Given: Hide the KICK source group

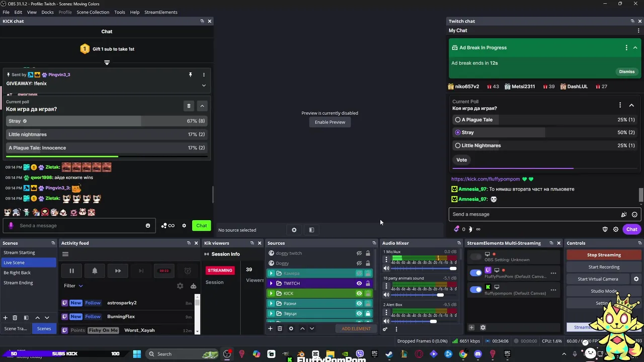Looking at the screenshot, I should coord(359,293).
